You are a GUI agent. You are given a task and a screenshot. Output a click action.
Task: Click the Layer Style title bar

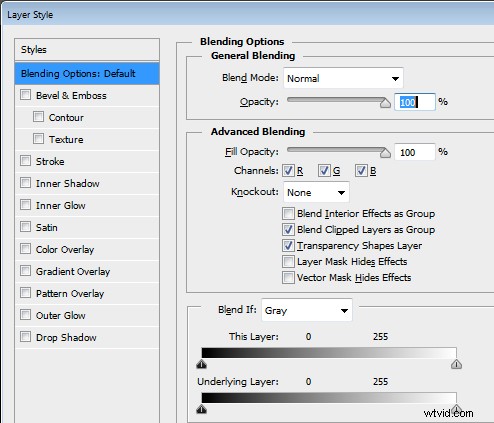pyautogui.click(x=248, y=14)
